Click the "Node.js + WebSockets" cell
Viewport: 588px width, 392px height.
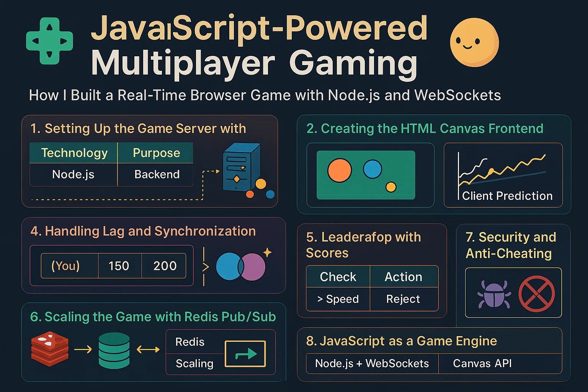[372, 363]
